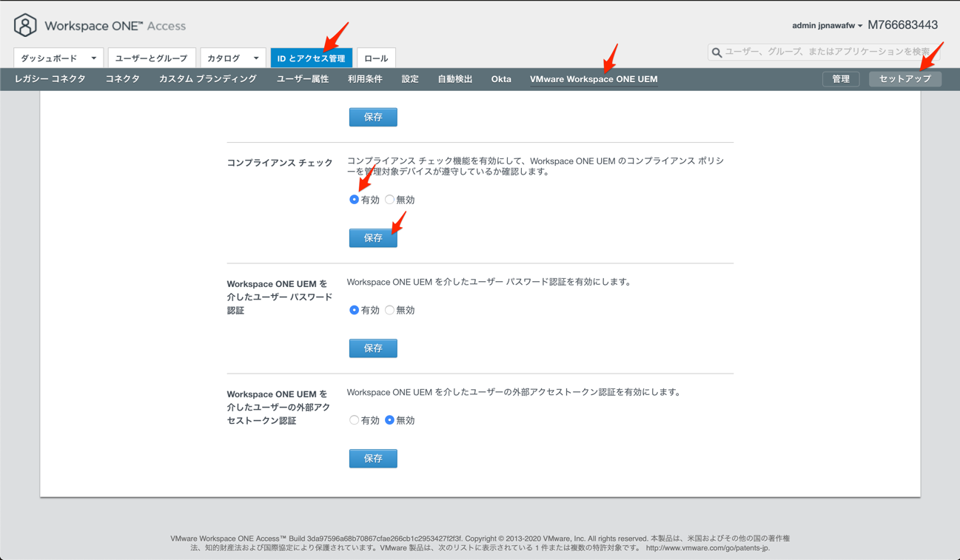Save the 外部アクセストークン認証 setting
Viewport: 960px width, 560px height.
[x=373, y=458]
